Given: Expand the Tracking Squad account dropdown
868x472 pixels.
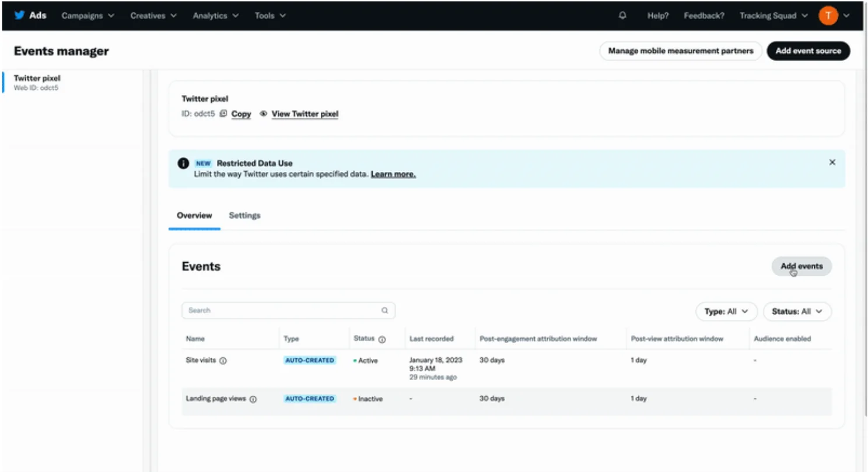Looking at the screenshot, I should pyautogui.click(x=773, y=16).
